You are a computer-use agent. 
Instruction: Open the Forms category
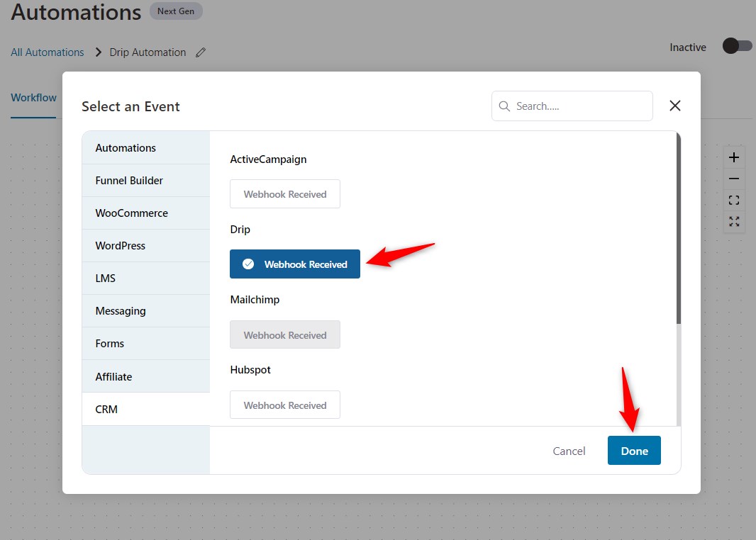[146, 344]
